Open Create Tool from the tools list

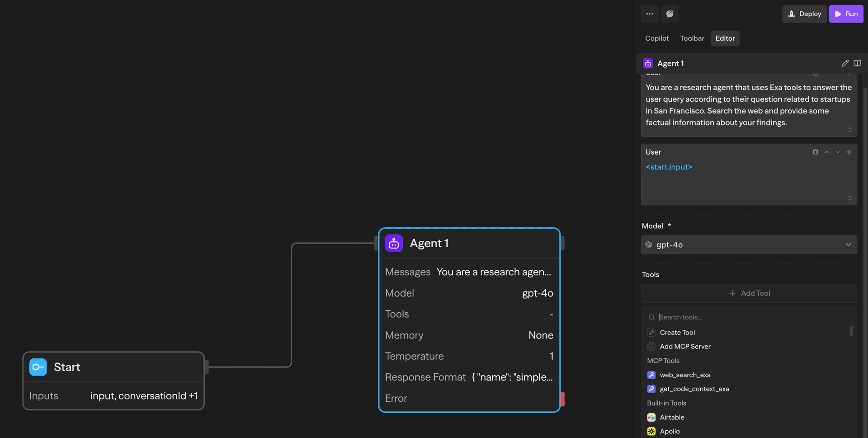point(677,332)
